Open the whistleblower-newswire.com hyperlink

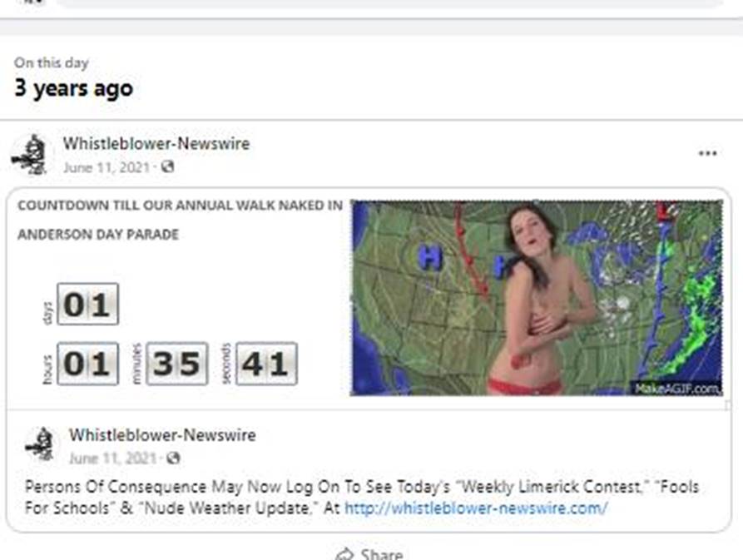coord(476,508)
